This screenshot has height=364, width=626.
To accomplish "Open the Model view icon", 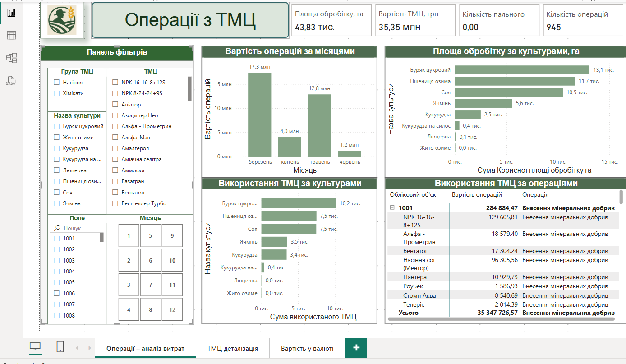I will (x=11, y=58).
